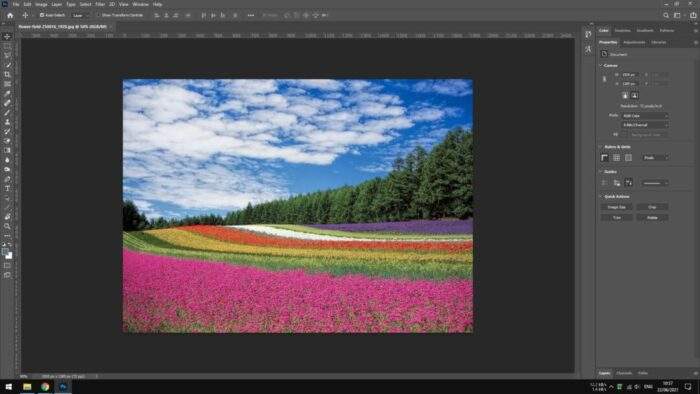
Task: Open the ruler units Pixels dropdown
Action: pos(656,158)
